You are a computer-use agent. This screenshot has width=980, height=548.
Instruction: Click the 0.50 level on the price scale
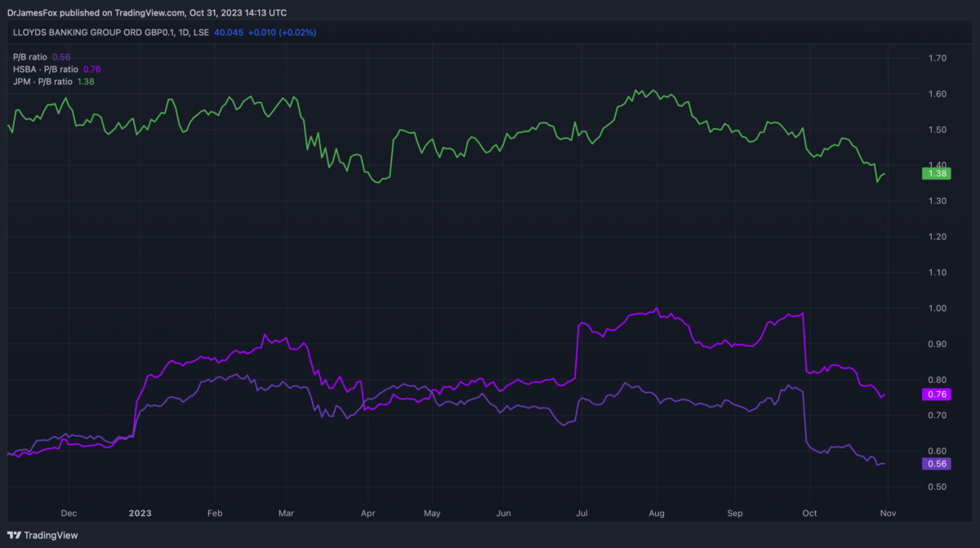937,487
